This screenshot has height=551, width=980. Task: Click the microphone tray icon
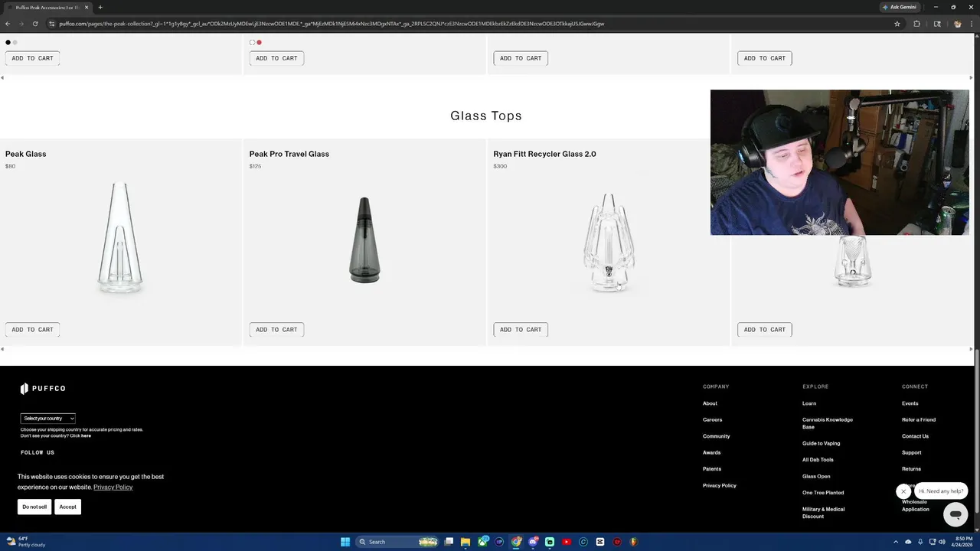click(920, 542)
